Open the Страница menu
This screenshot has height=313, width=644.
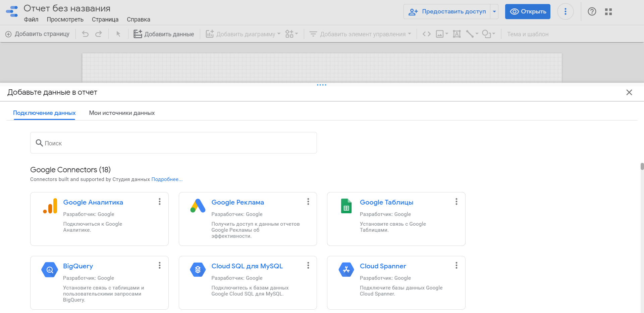105,19
